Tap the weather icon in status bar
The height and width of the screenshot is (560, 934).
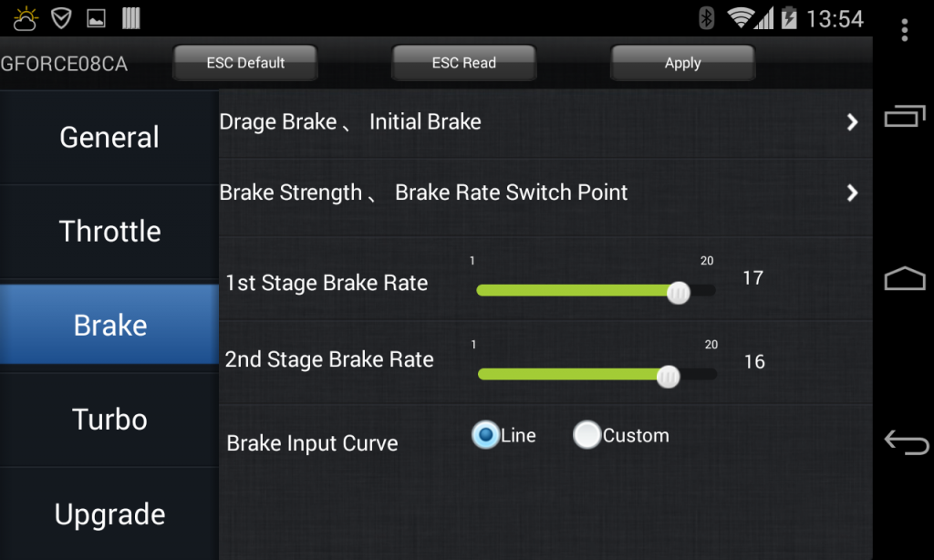click(x=26, y=18)
